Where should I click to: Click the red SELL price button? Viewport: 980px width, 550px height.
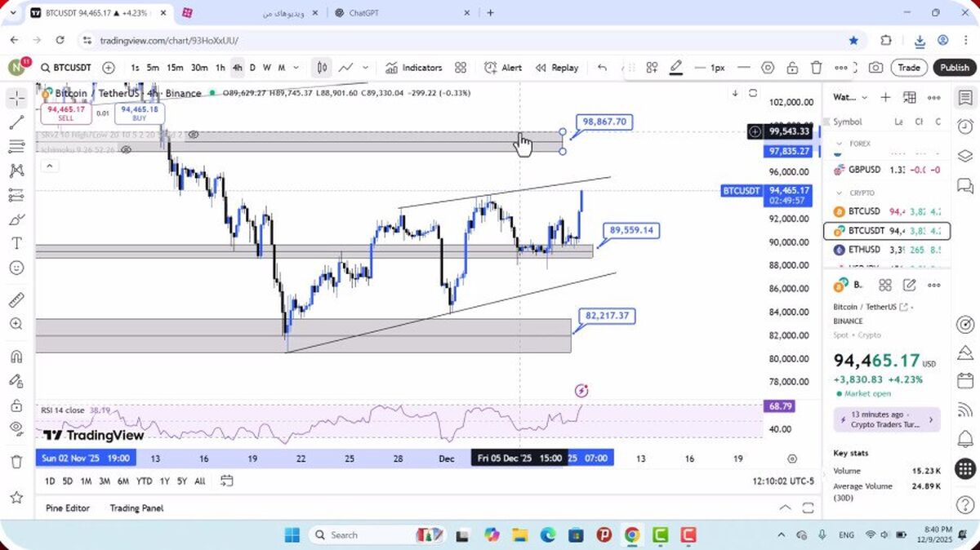65,113
